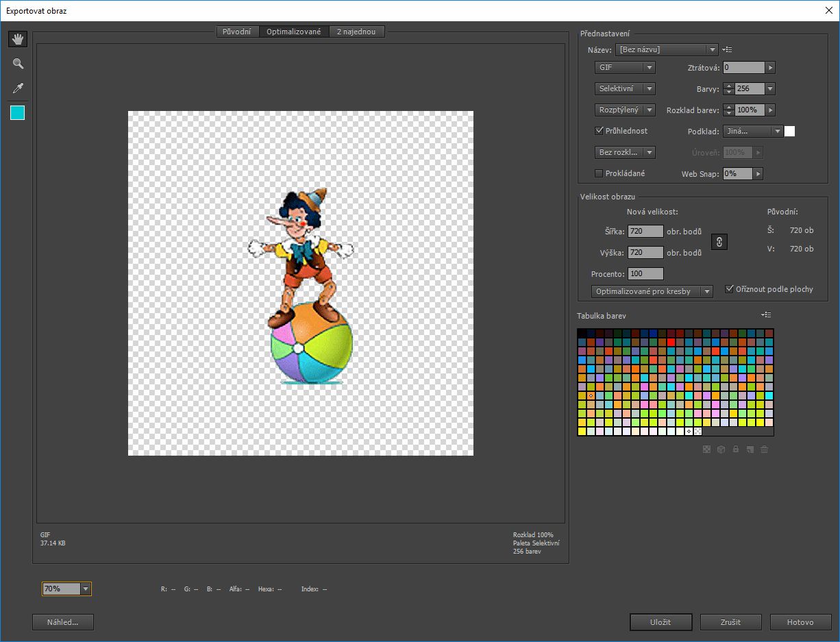The image size is (840, 642).
Task: Enable the Prokládané checkbox
Action: click(600, 173)
